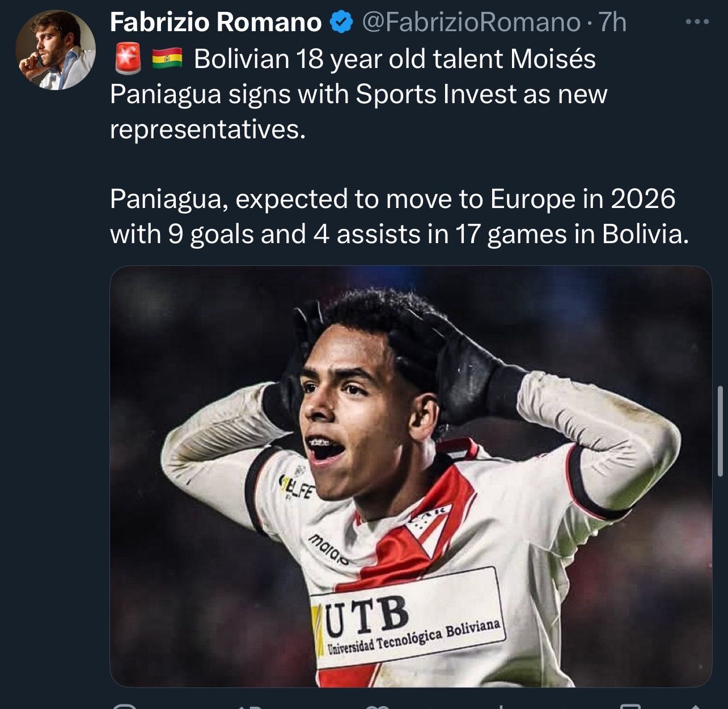The image size is (728, 709).
Task: Open the tweet via 7h timestamp
Action: coord(613,22)
